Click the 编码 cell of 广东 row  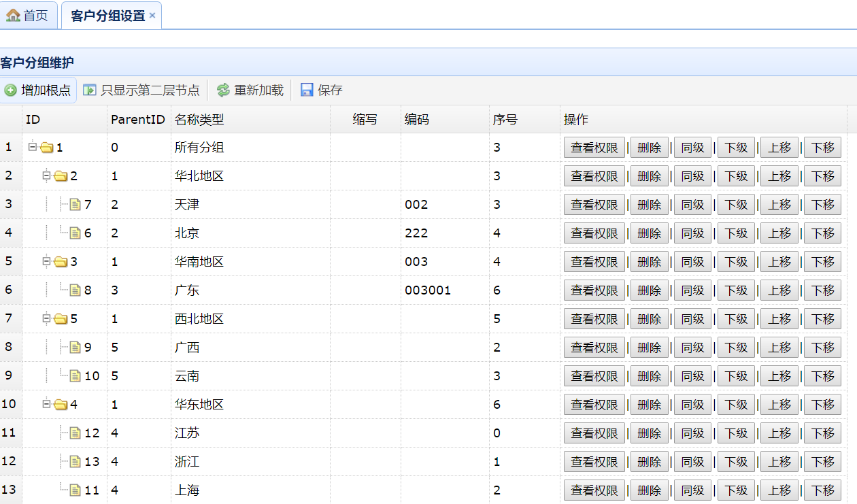pos(444,290)
